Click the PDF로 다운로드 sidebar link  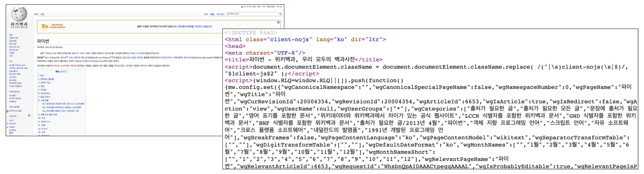point(15,98)
